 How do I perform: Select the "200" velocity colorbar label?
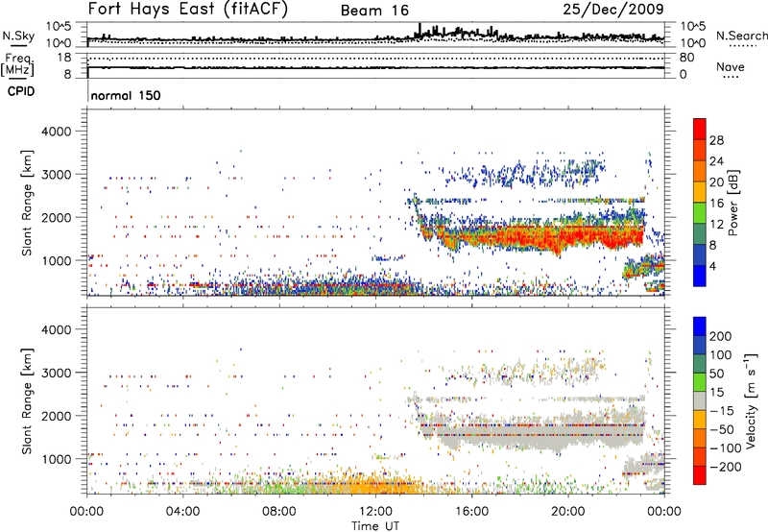coord(721,336)
